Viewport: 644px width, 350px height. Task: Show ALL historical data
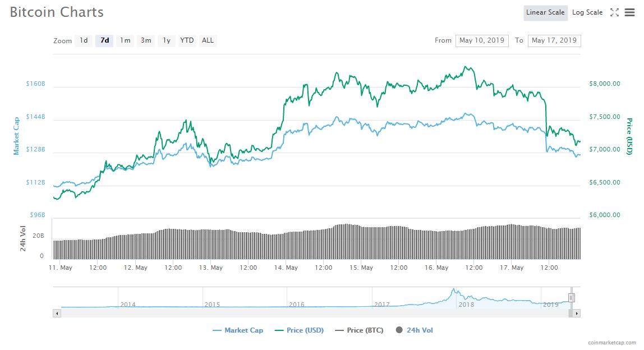(208, 40)
